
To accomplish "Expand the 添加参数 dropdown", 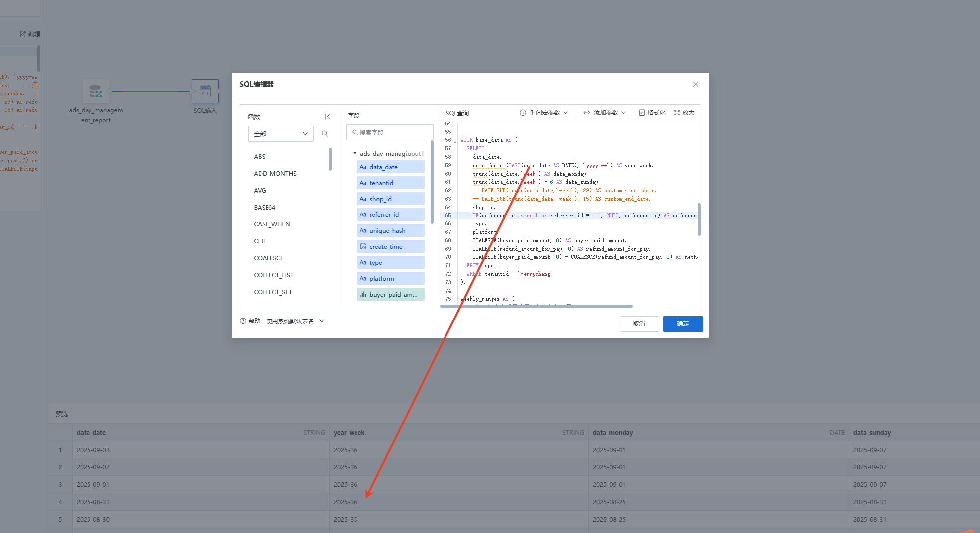I will [x=604, y=113].
